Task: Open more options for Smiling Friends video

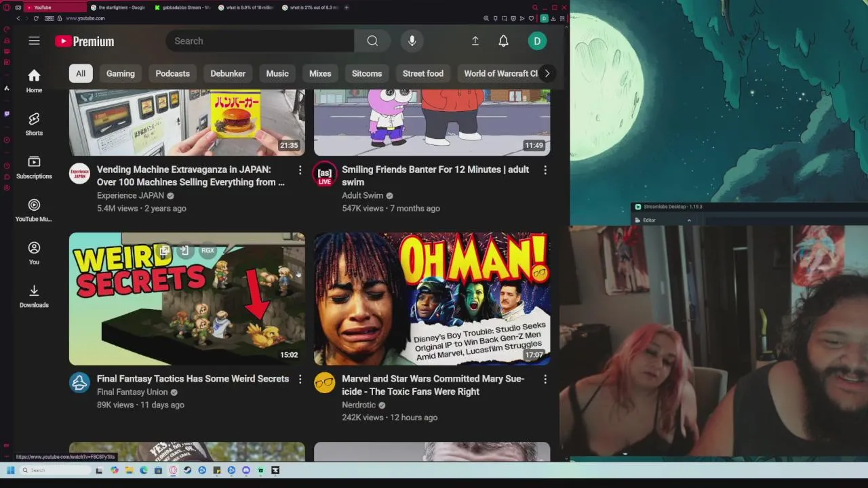Action: click(x=545, y=170)
